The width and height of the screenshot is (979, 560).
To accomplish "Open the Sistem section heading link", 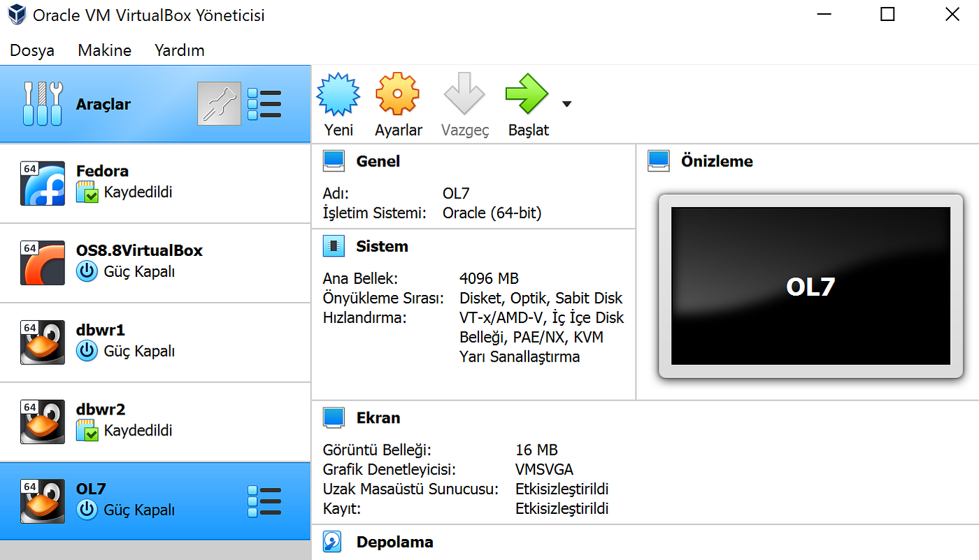I will point(382,247).
